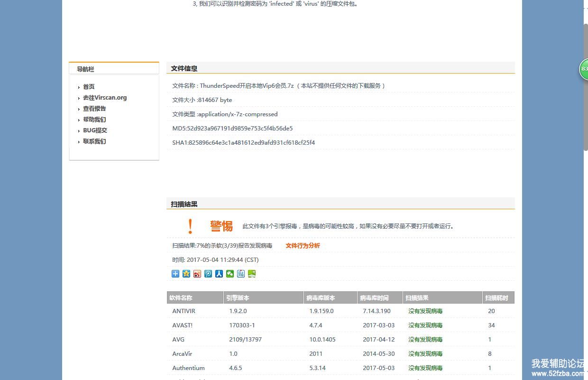Click the 文件信息 section heading
This screenshot has height=380, width=588.
pyautogui.click(x=184, y=68)
